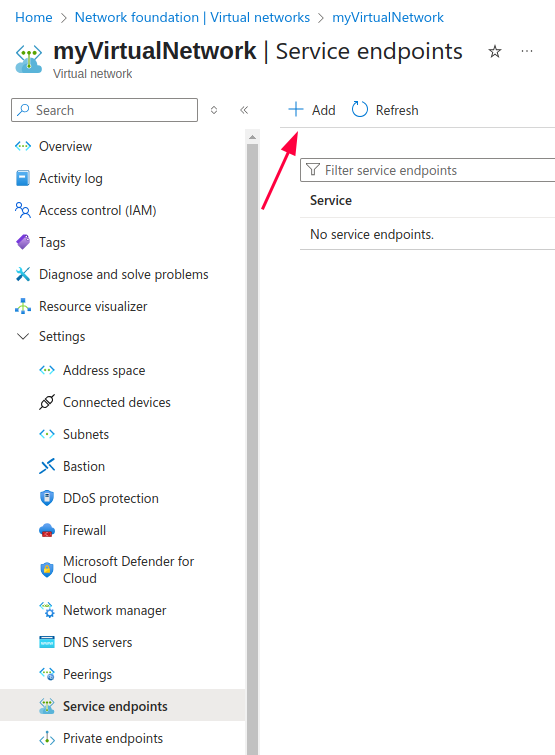Open the more options ellipsis
555x755 pixels.
[x=527, y=51]
